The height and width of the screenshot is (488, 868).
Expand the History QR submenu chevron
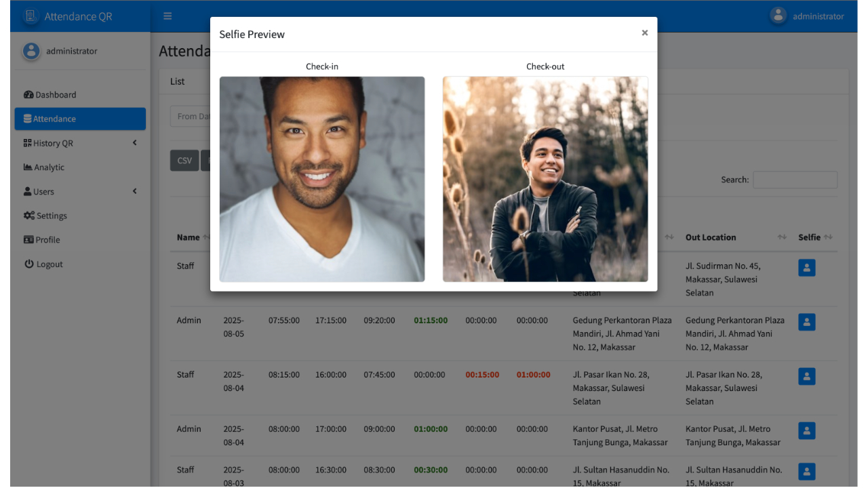point(134,143)
